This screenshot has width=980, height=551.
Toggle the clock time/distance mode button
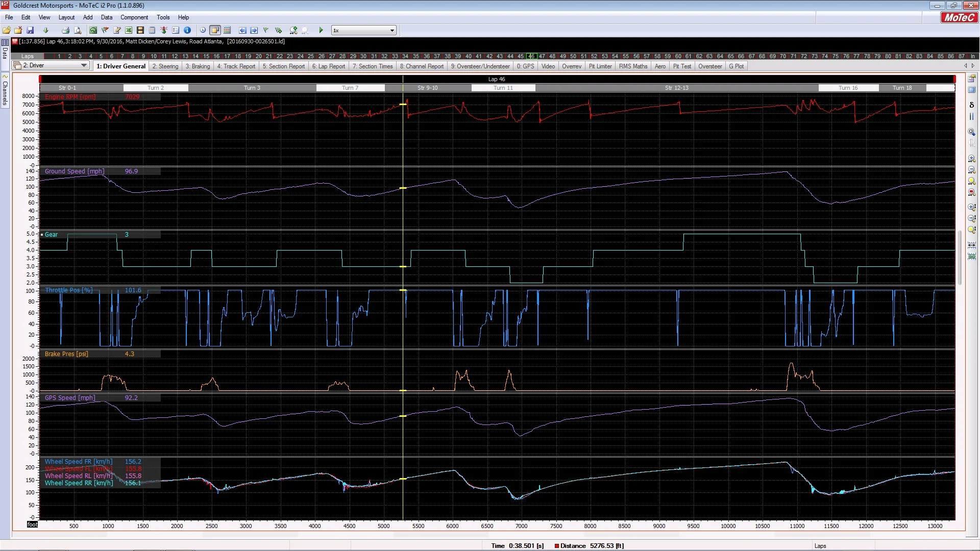(203, 31)
